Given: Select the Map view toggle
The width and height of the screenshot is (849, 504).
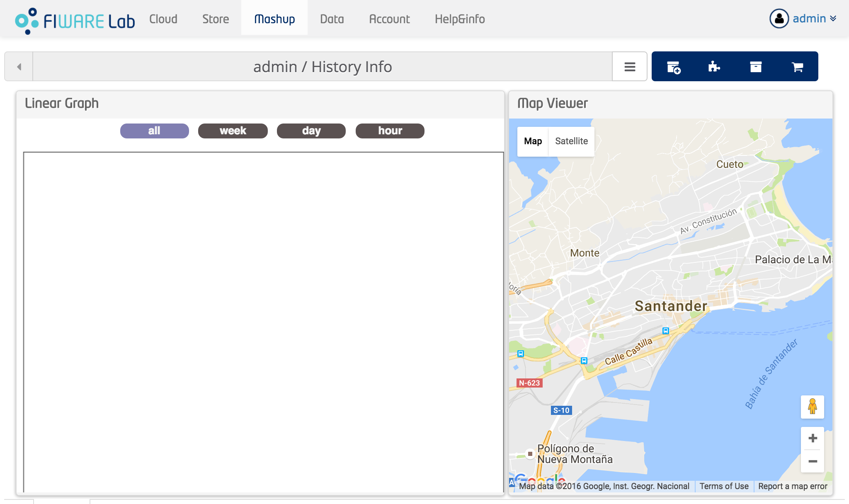Looking at the screenshot, I should click(x=532, y=141).
